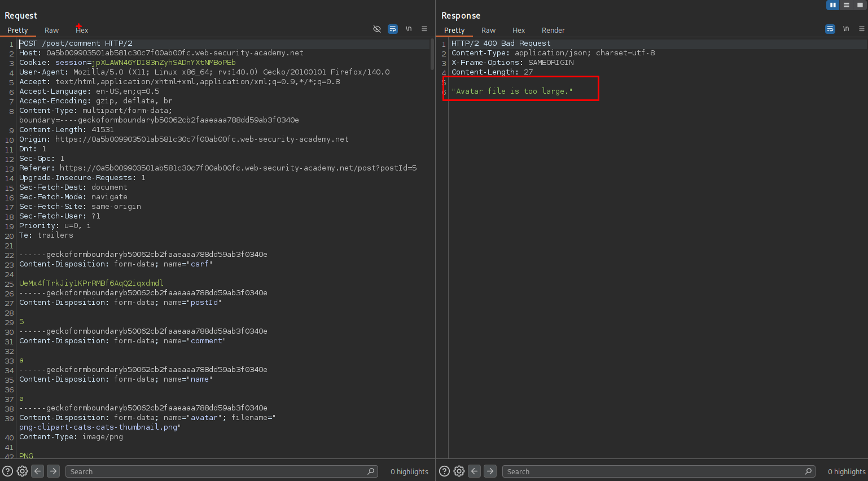Screen dimensions: 868x481
Task: Switch to side-by-side layout view
Action: point(832,5)
